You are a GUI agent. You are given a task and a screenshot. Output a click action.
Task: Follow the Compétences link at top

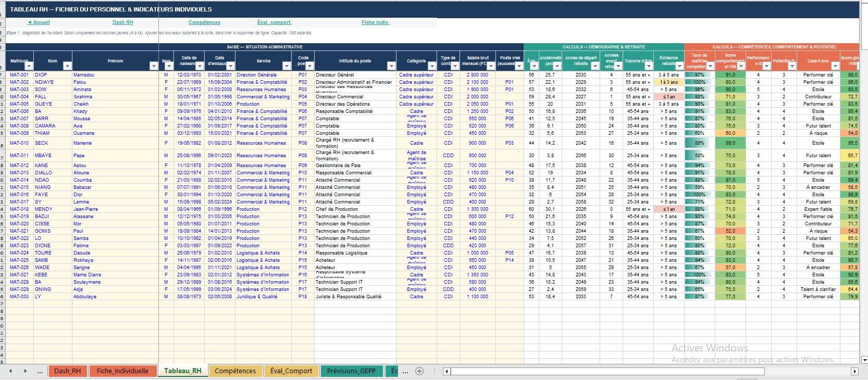point(204,22)
